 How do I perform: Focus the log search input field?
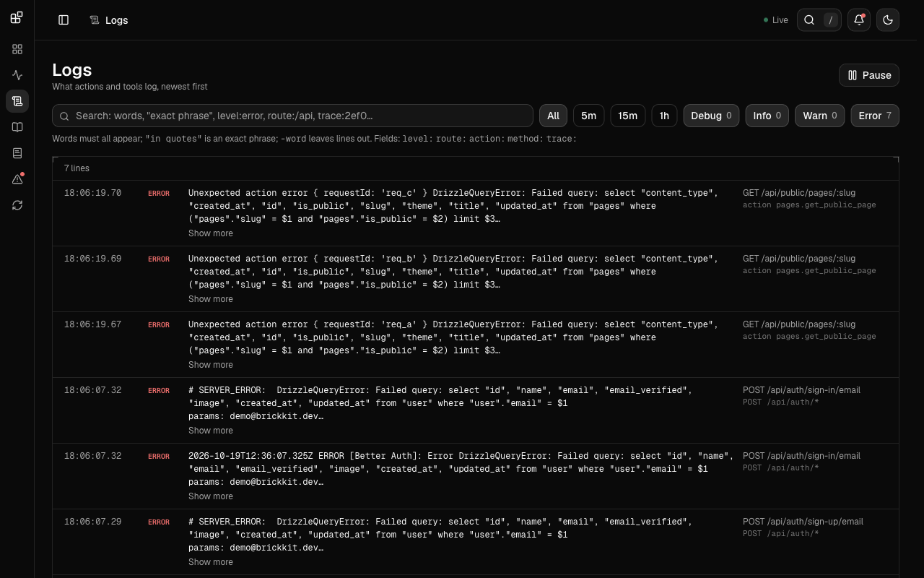pyautogui.click(x=292, y=116)
